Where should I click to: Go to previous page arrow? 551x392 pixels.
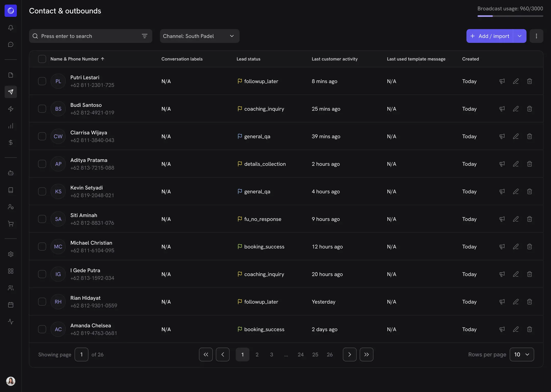(223, 354)
